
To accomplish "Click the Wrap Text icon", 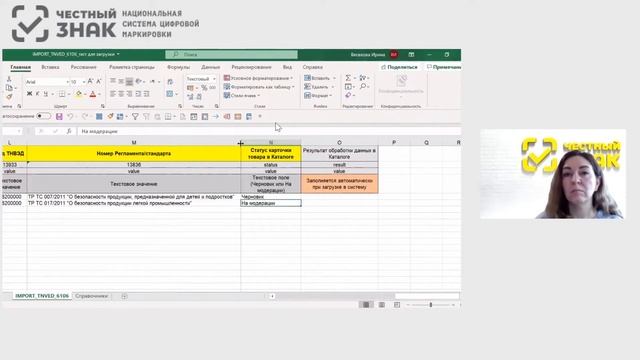I will coord(170,82).
